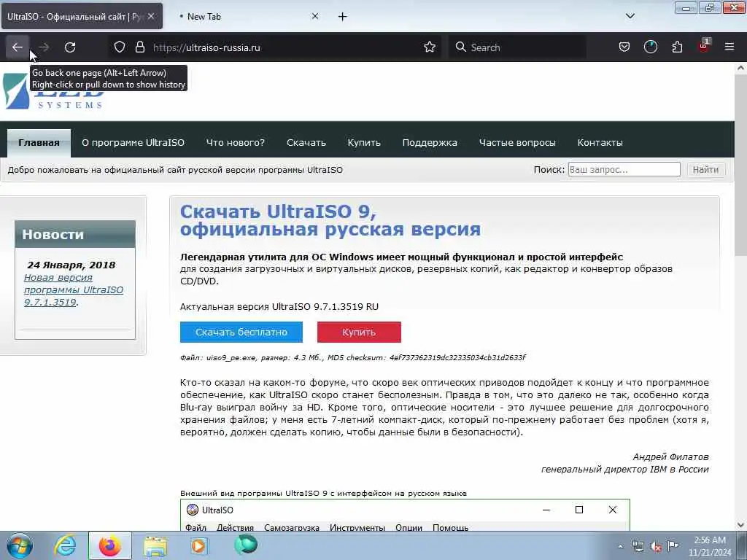Launch Internet Explorer from the taskbar
This screenshot has height=560, width=747.
[65, 545]
